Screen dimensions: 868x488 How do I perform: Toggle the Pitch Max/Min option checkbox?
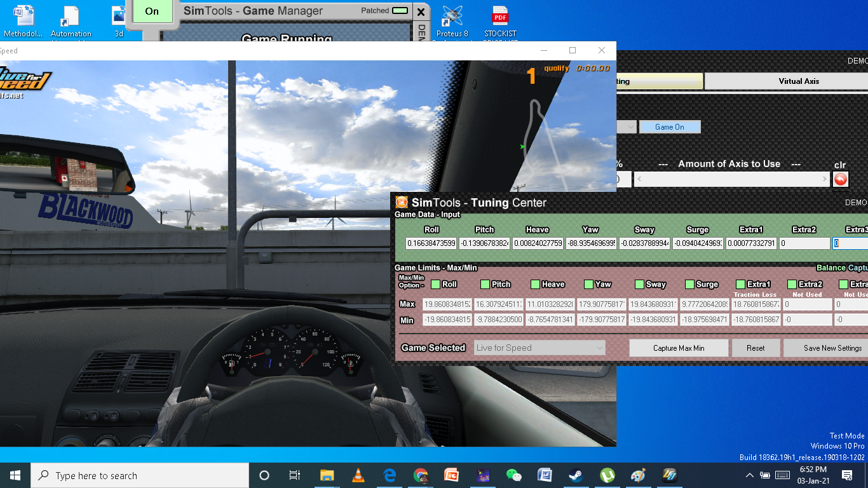click(485, 284)
